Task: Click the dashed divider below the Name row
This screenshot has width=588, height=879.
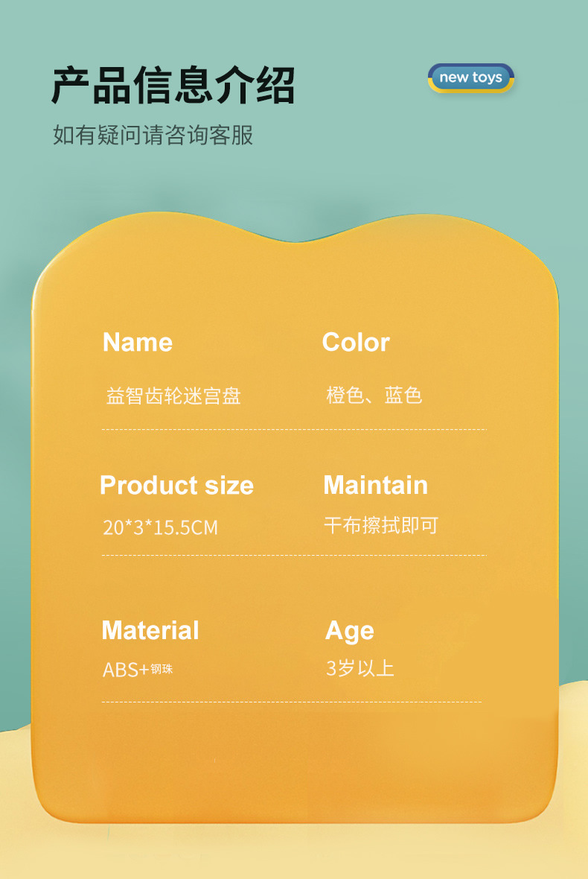Action: pos(293,430)
